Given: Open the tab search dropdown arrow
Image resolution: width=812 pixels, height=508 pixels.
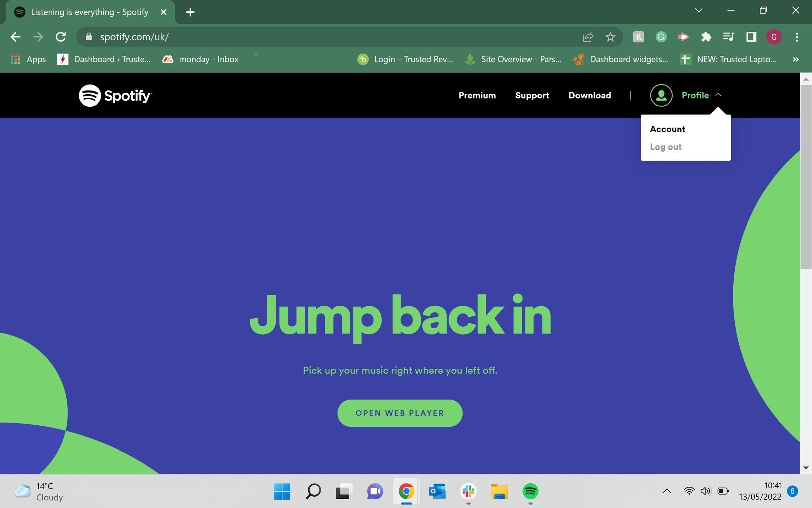Looking at the screenshot, I should pyautogui.click(x=699, y=10).
